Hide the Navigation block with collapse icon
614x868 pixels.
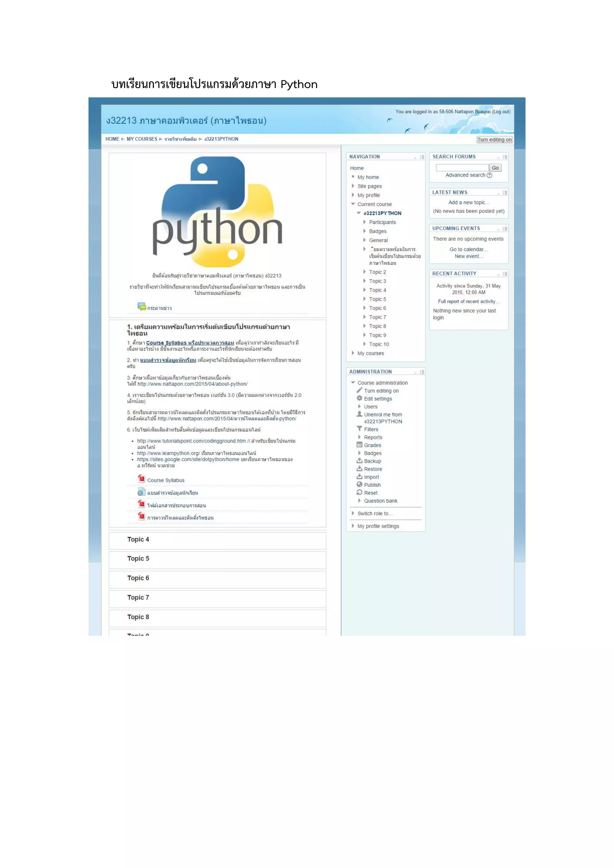(x=415, y=158)
